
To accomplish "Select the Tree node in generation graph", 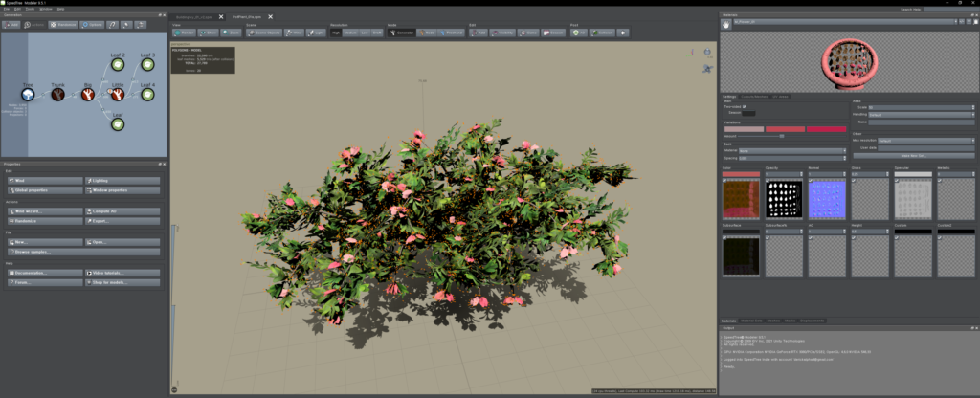I will click(28, 94).
